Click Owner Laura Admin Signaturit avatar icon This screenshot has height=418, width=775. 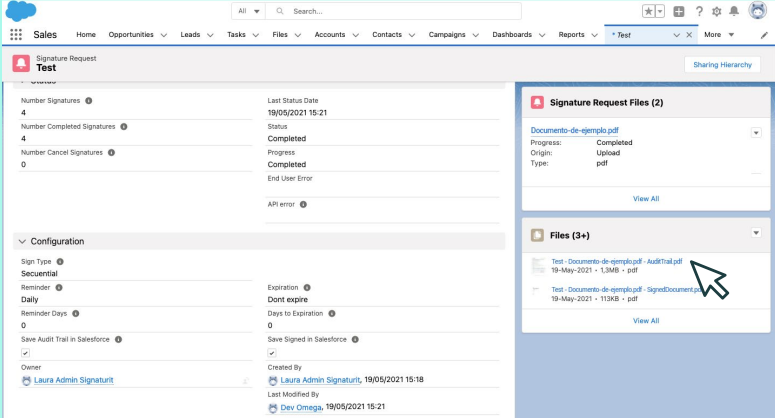coord(26,380)
